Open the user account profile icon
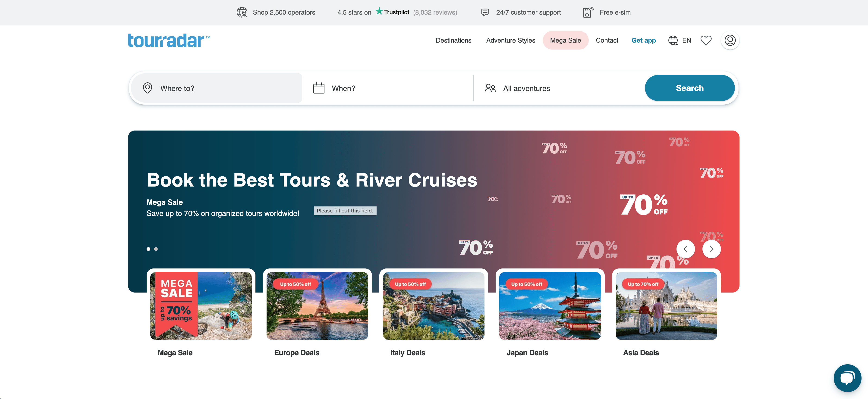The height and width of the screenshot is (399, 868). [x=730, y=41]
